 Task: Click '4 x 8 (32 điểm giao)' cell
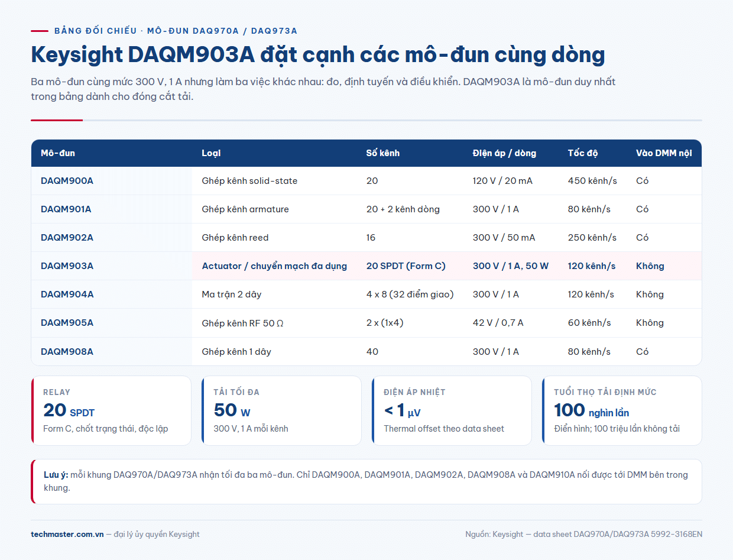pos(410,294)
